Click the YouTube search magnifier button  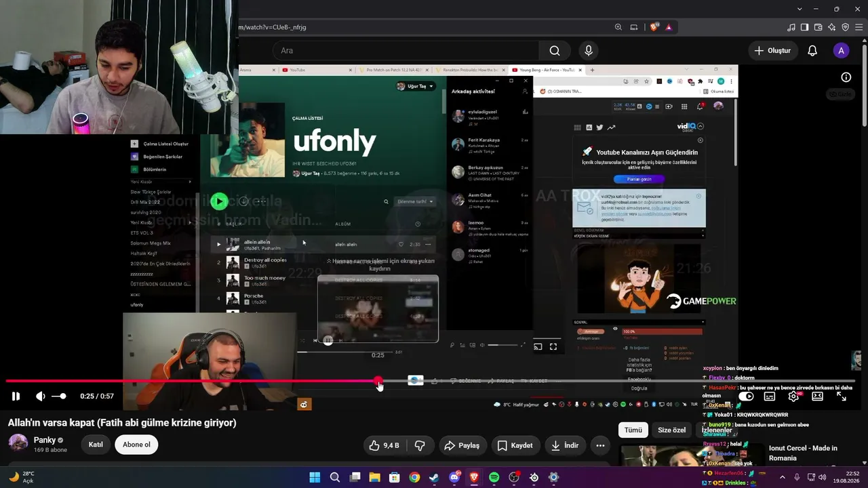coord(555,51)
